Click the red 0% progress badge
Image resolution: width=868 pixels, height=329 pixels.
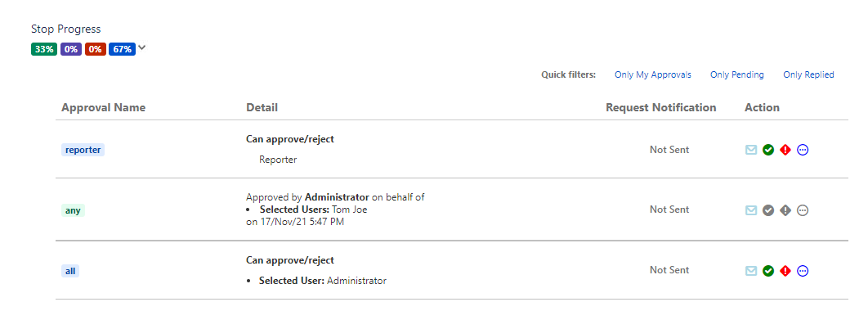95,49
